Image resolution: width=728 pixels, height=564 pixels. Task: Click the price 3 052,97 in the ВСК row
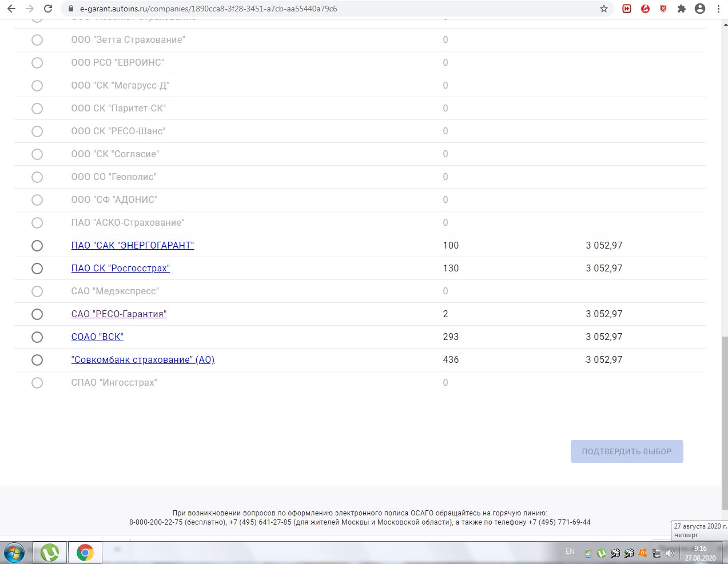pos(604,337)
